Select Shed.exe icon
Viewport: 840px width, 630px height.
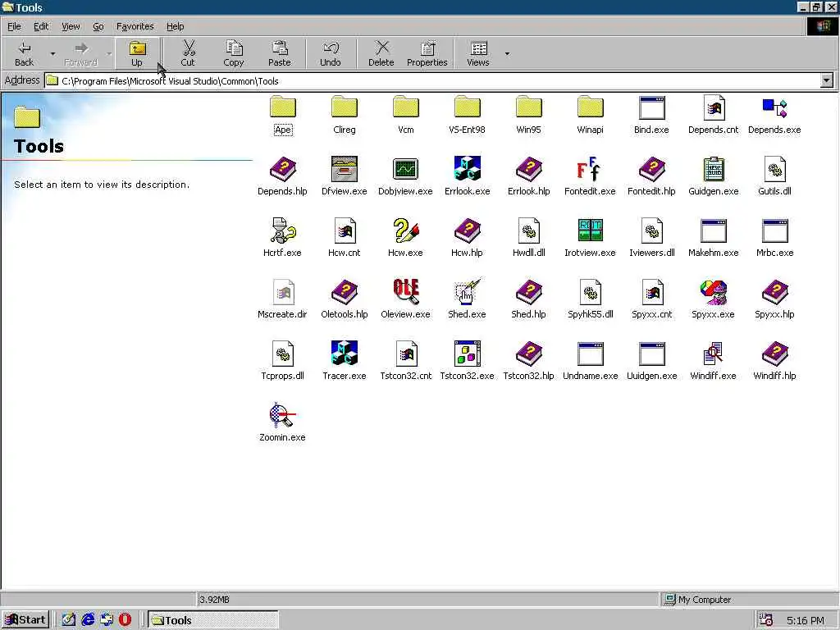point(467,292)
